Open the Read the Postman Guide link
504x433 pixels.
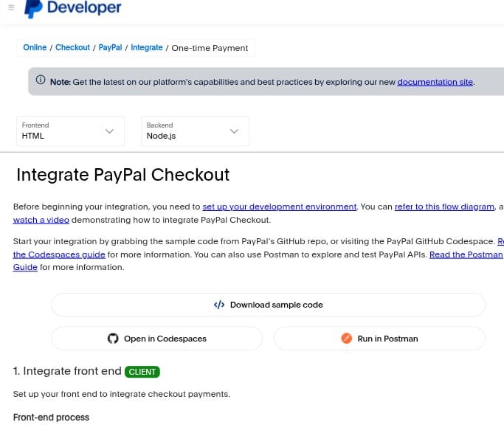pyautogui.click(x=466, y=254)
